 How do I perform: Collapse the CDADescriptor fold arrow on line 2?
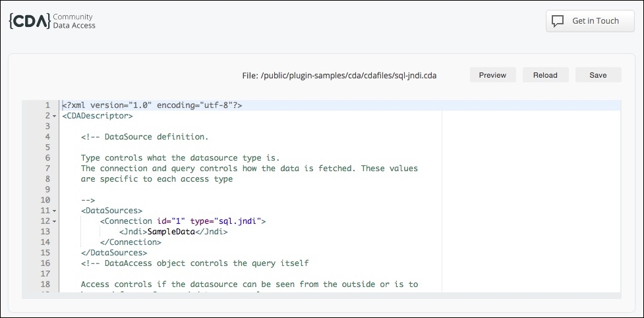tap(54, 116)
